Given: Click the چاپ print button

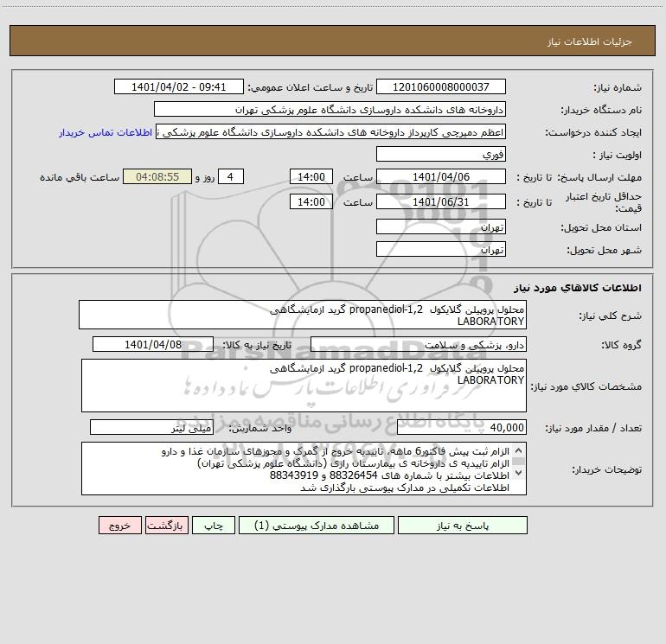Looking at the screenshot, I should (x=214, y=526).
